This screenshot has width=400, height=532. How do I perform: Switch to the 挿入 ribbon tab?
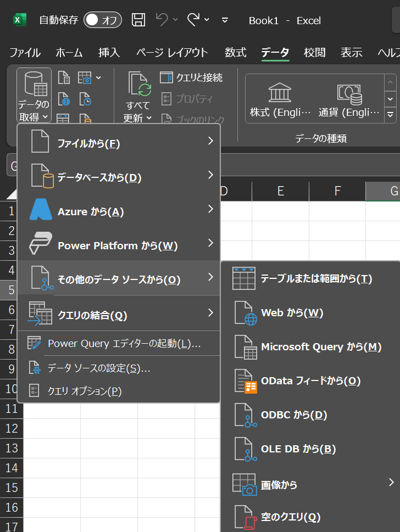pyautogui.click(x=109, y=53)
